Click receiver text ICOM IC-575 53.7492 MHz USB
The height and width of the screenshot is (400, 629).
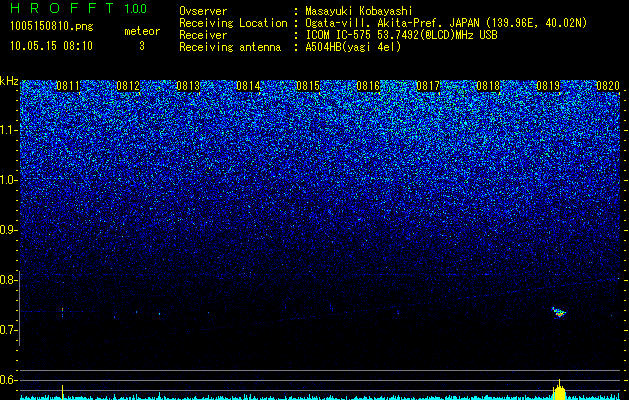401,35
